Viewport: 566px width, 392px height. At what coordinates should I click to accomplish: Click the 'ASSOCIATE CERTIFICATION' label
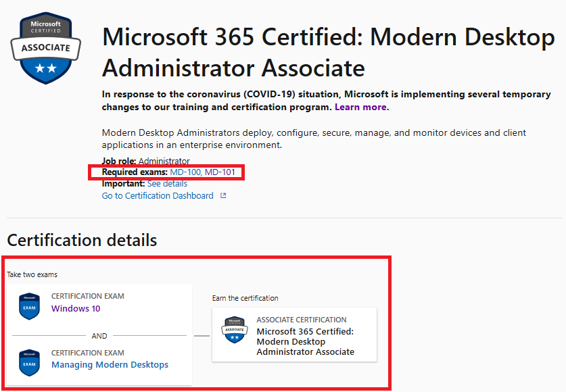pos(302,320)
